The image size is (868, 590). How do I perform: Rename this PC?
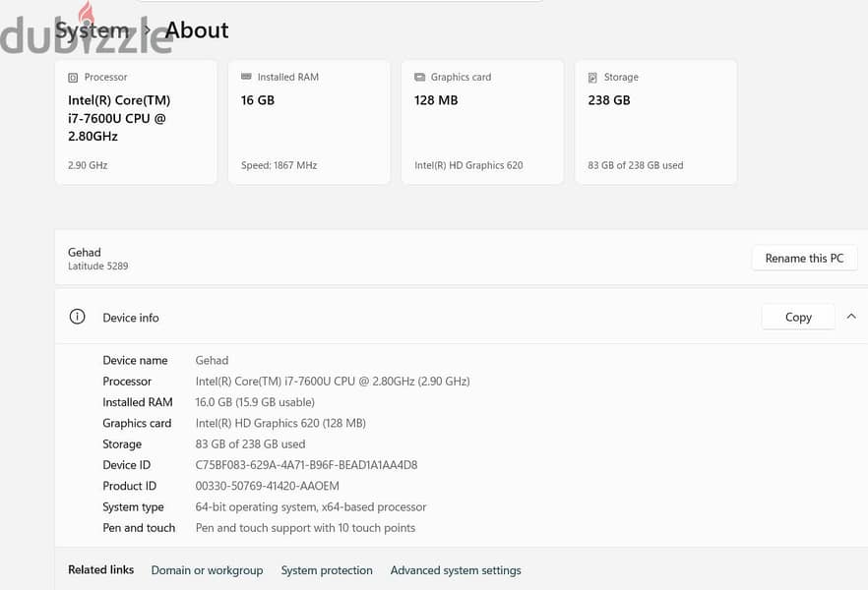tap(804, 259)
